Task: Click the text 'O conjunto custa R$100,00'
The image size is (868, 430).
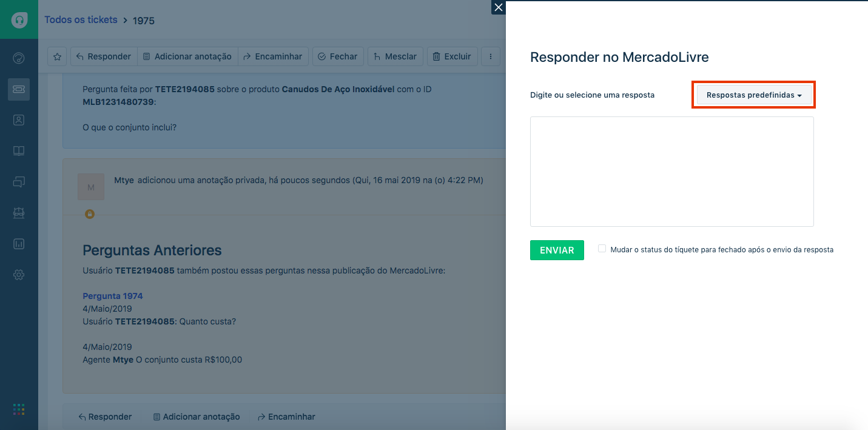Action: pyautogui.click(x=189, y=360)
